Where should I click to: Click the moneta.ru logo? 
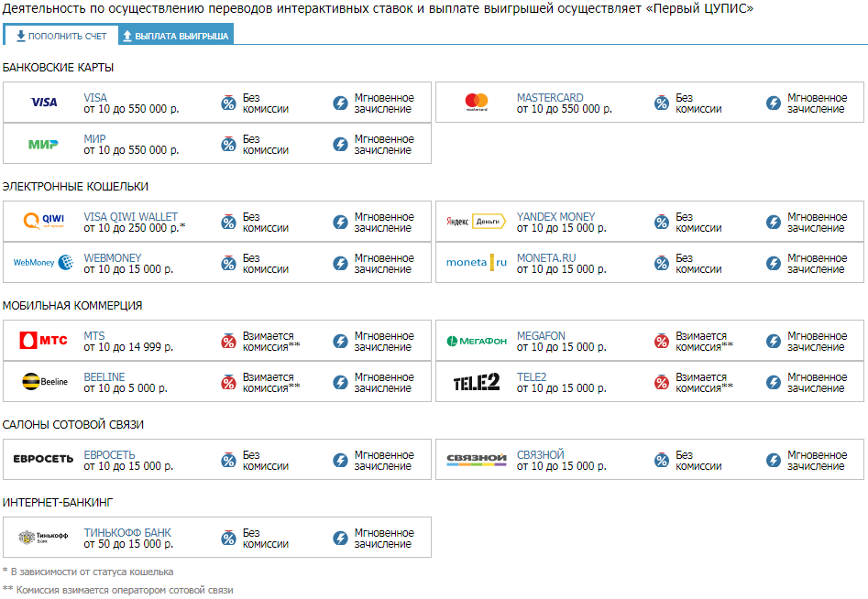tap(477, 262)
